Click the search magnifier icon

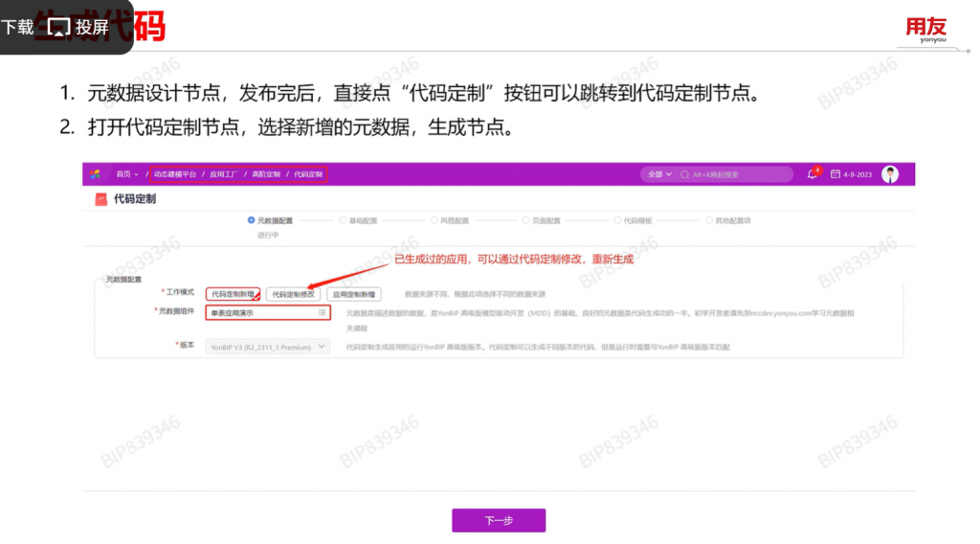point(684,174)
